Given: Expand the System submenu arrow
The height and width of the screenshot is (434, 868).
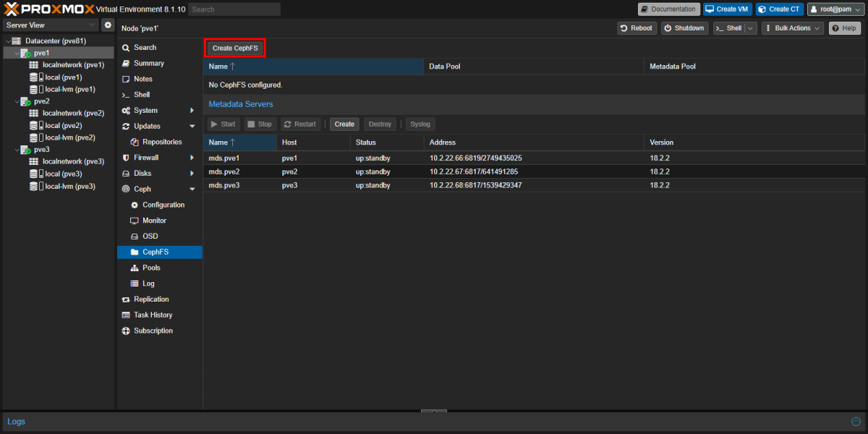Looking at the screenshot, I should [x=192, y=111].
